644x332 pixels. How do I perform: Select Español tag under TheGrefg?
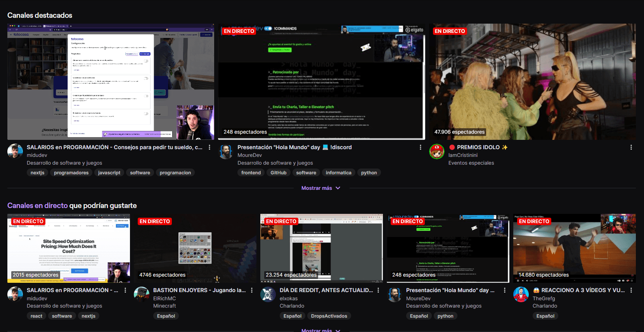pyautogui.click(x=545, y=316)
